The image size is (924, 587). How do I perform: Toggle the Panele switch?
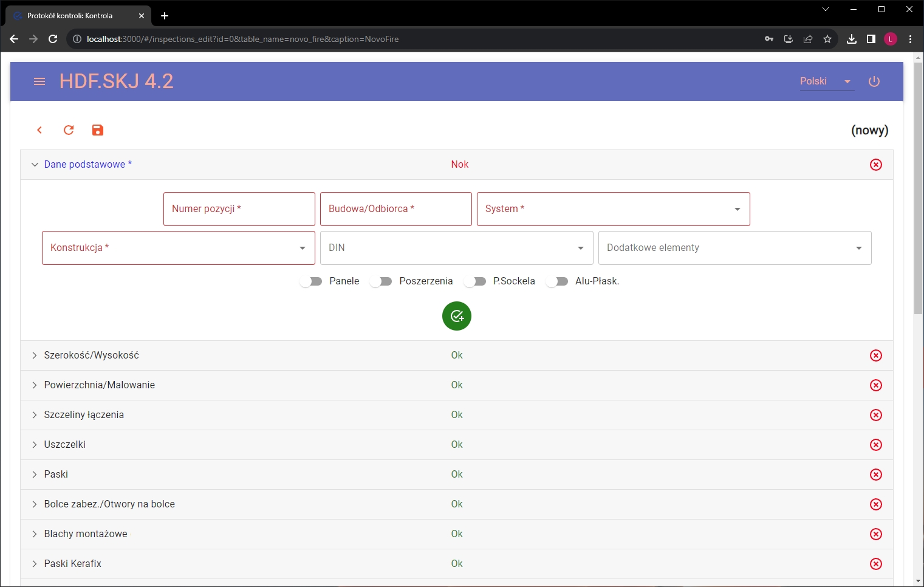click(x=311, y=281)
